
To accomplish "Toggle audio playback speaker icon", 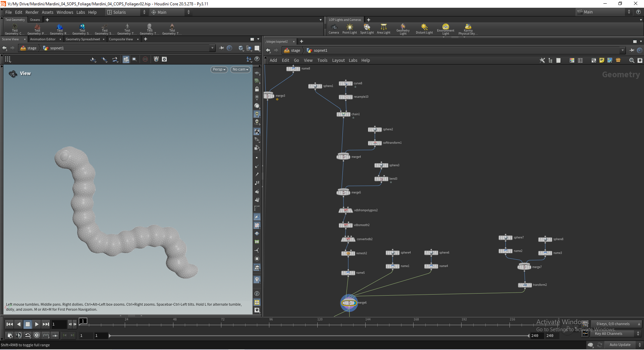I will [19, 335].
